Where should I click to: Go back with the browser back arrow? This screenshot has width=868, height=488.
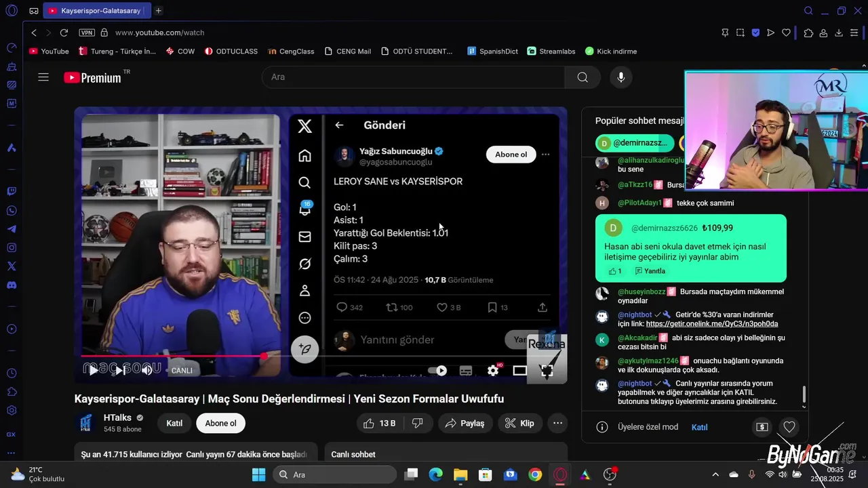point(34,33)
